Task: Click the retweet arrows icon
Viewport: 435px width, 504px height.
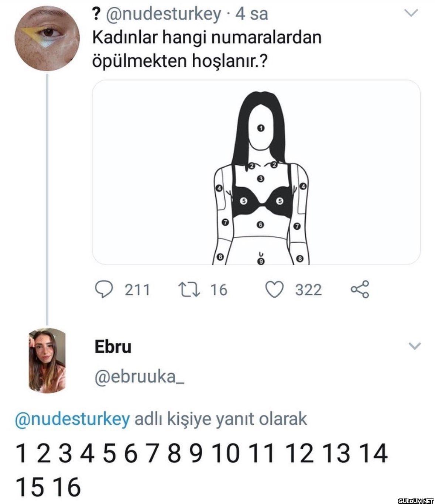Action: pos(189,289)
